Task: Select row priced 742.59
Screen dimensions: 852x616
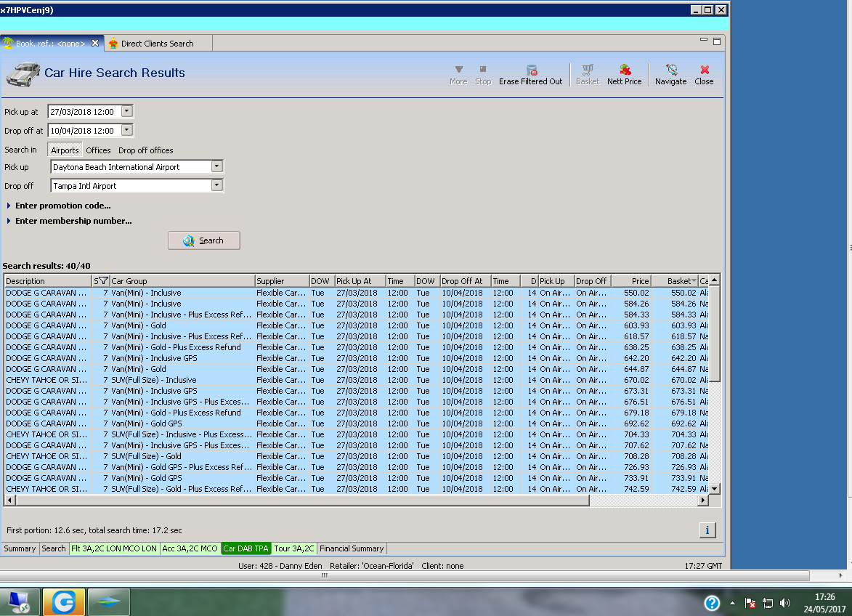Action: pyautogui.click(x=357, y=489)
